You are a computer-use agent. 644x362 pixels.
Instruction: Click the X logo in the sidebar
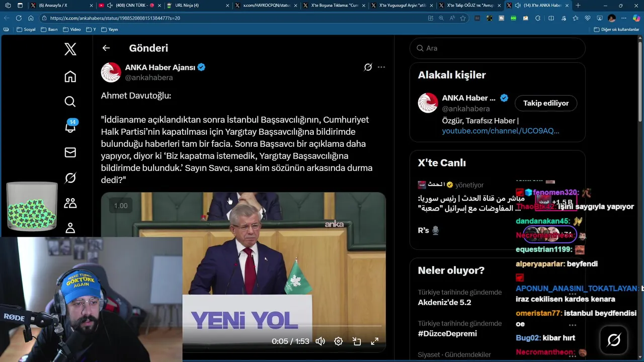pyautogui.click(x=70, y=49)
